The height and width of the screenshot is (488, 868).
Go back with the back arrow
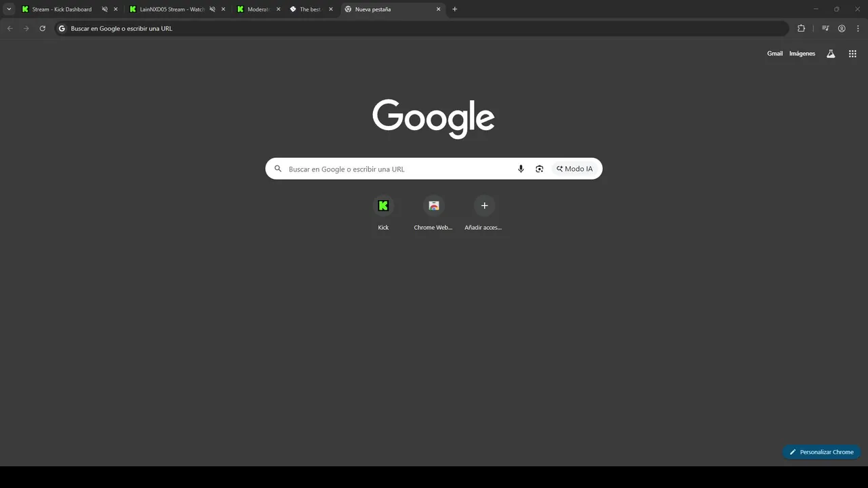9,28
